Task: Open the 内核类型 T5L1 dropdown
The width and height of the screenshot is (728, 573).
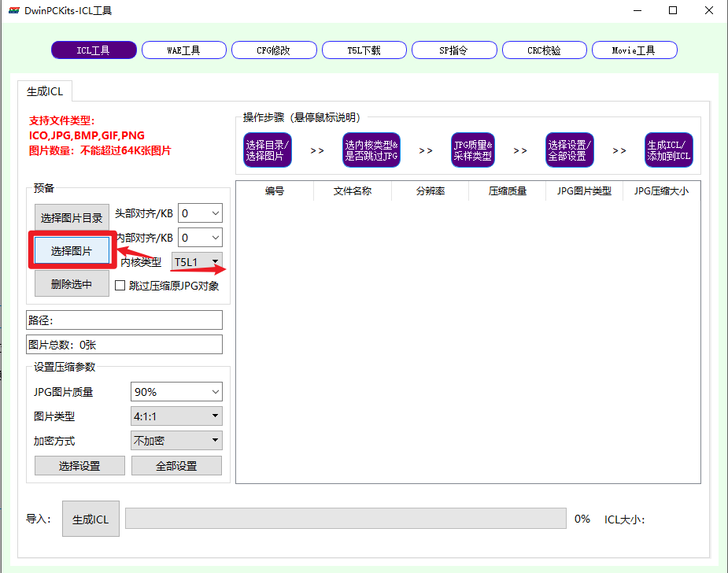Action: (x=197, y=262)
